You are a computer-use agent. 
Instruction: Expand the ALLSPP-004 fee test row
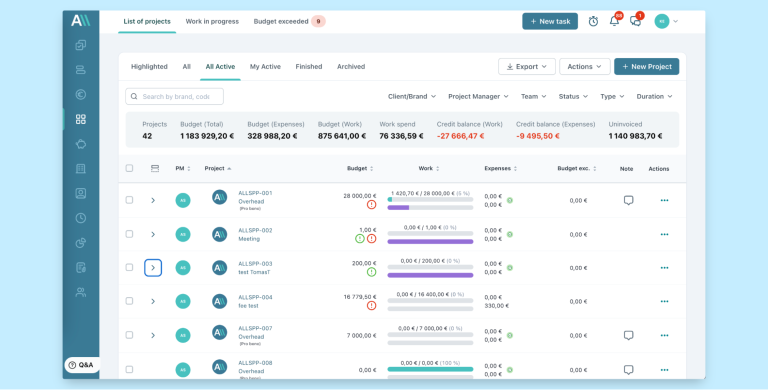[153, 301]
